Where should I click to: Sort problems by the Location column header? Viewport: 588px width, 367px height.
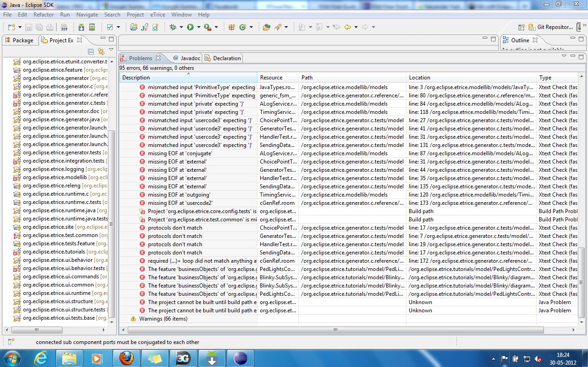tap(472, 78)
